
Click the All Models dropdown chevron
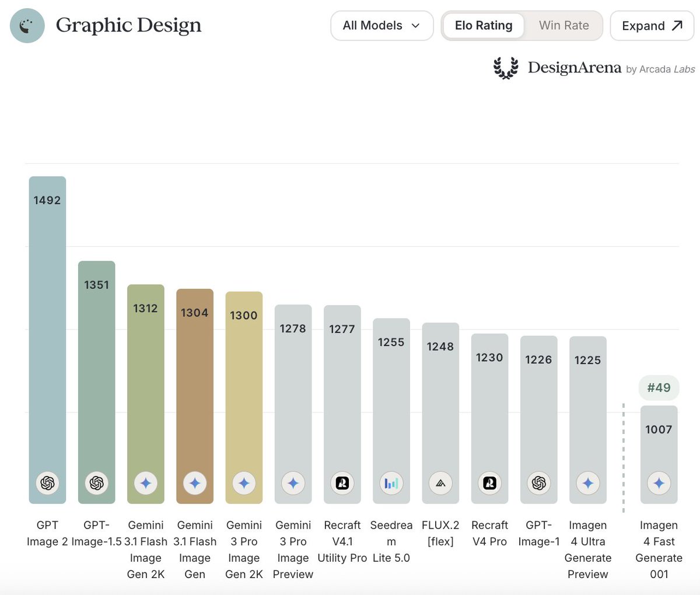[416, 26]
